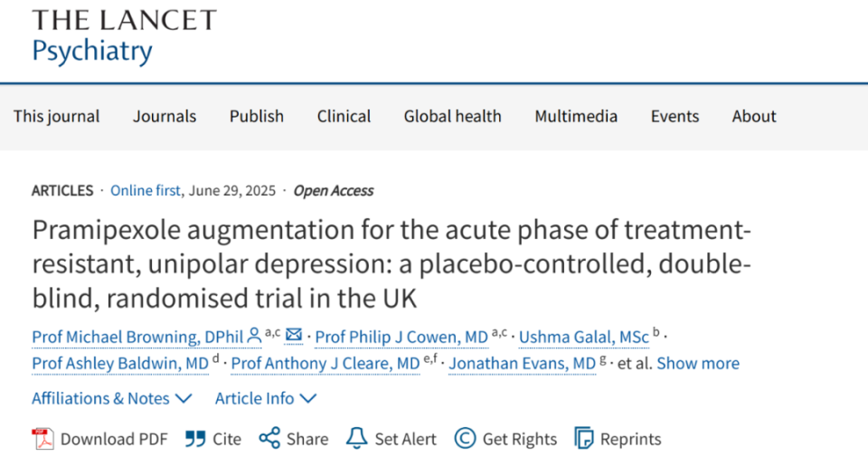
Task: Click the author profile person icon
Action: (x=254, y=335)
